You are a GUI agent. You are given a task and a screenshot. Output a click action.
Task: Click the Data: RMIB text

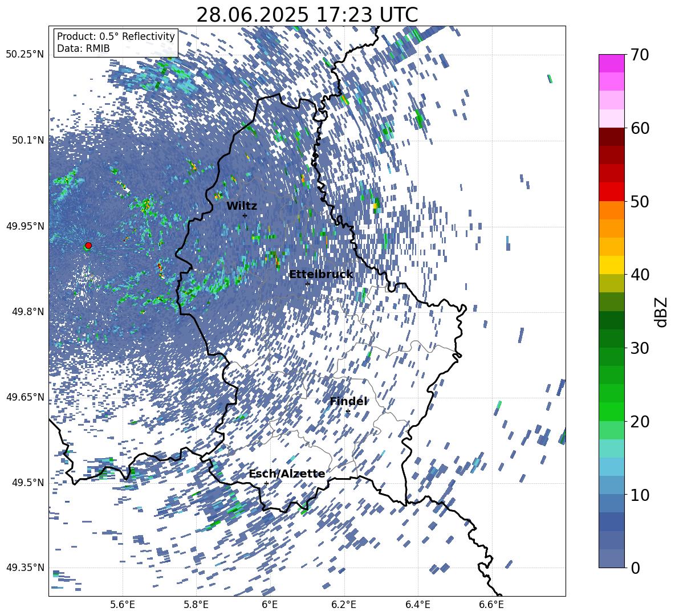click(83, 48)
